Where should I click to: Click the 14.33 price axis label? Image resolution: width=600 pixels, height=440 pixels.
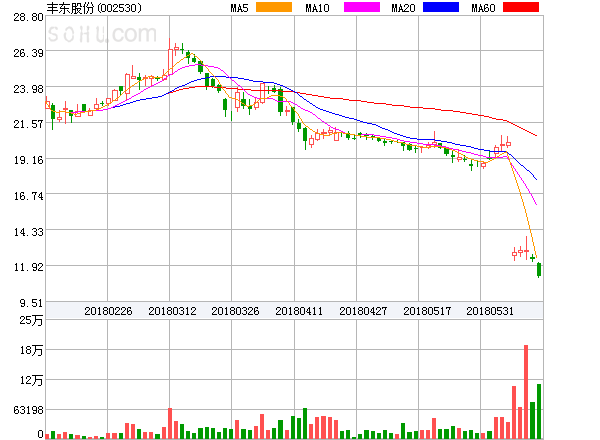click(28, 232)
